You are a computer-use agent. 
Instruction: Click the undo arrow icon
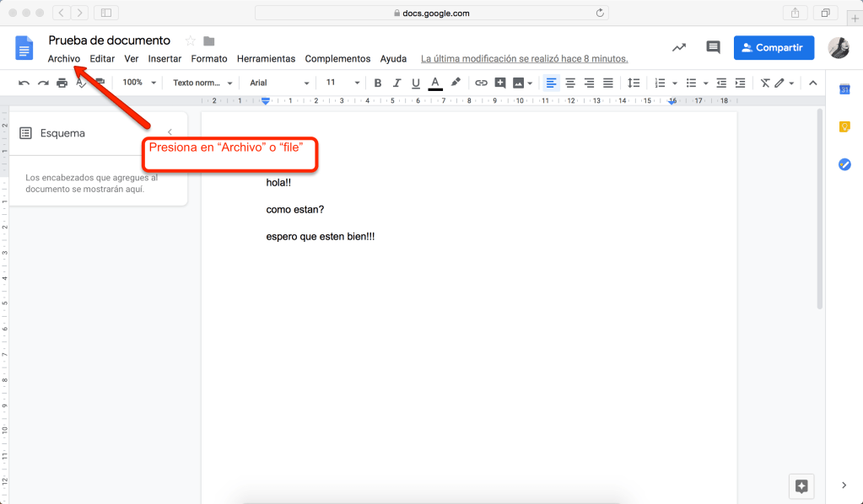[x=24, y=83]
